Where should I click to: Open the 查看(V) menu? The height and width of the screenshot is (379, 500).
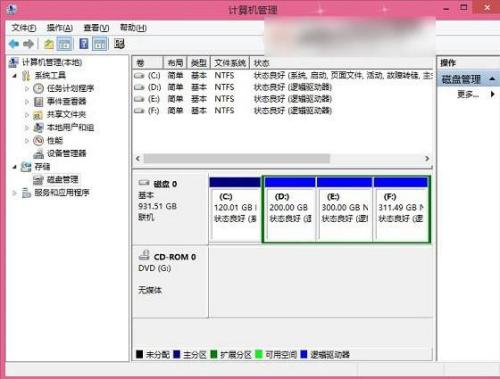(96, 28)
